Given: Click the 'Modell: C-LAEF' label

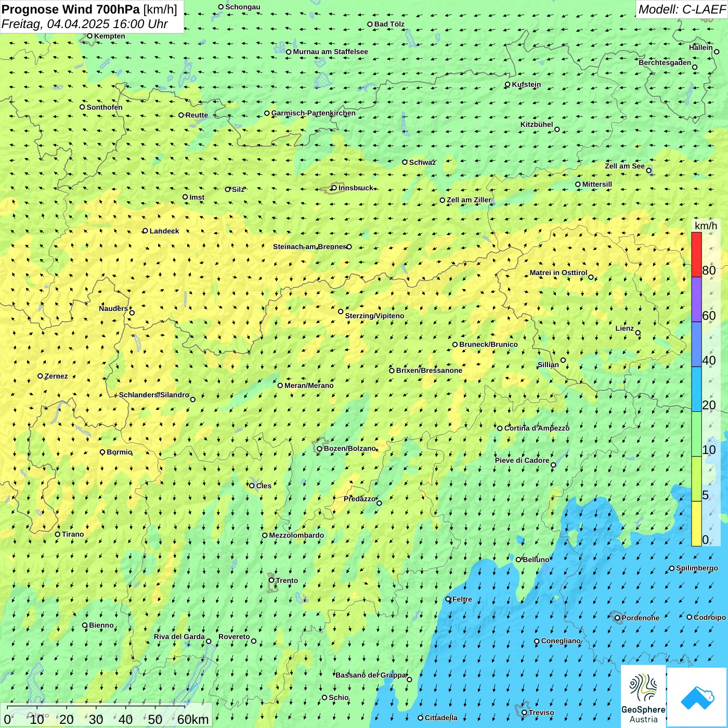Looking at the screenshot, I should (x=682, y=9).
